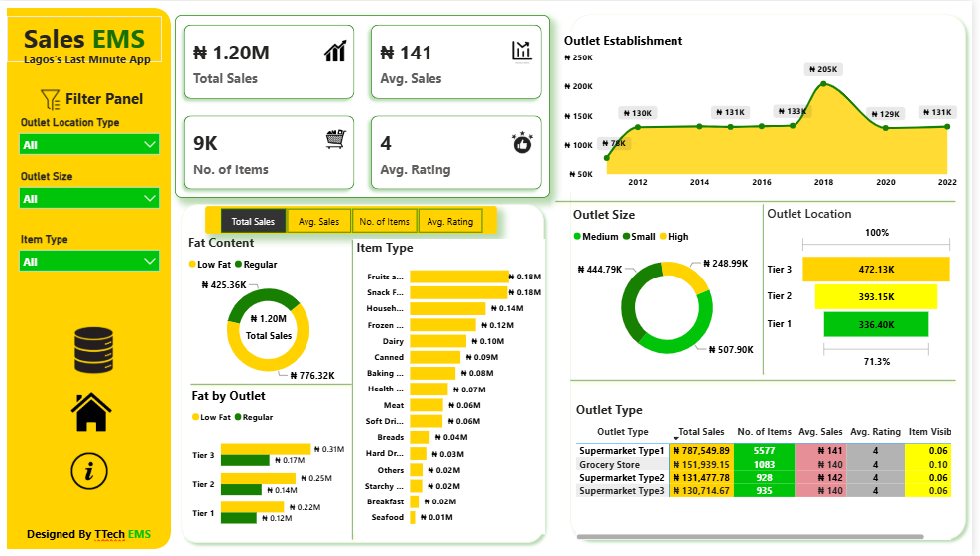
Task: Sort table by Total Sales column header
Action: click(700, 432)
